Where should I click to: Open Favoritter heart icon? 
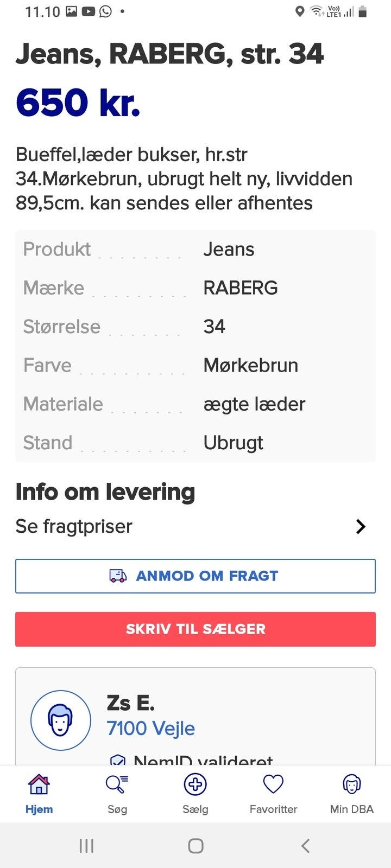[273, 784]
